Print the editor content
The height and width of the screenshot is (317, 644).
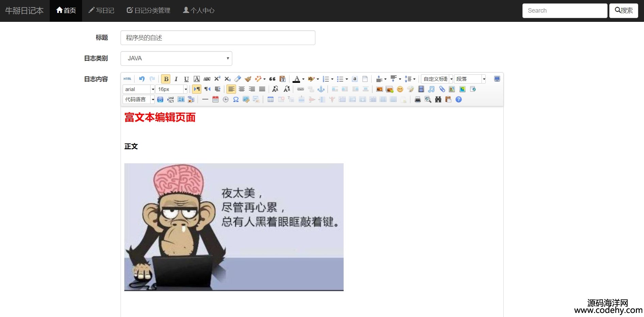pos(418,100)
